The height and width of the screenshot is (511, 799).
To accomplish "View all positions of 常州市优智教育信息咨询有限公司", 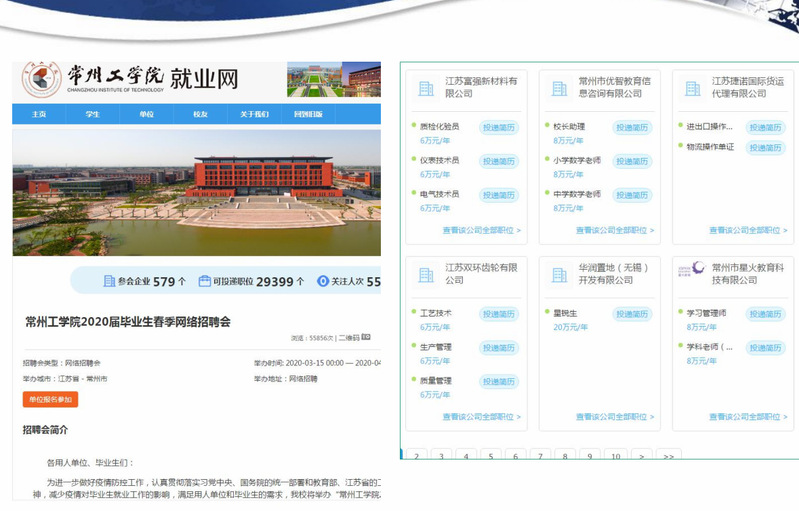I will 615,230.
